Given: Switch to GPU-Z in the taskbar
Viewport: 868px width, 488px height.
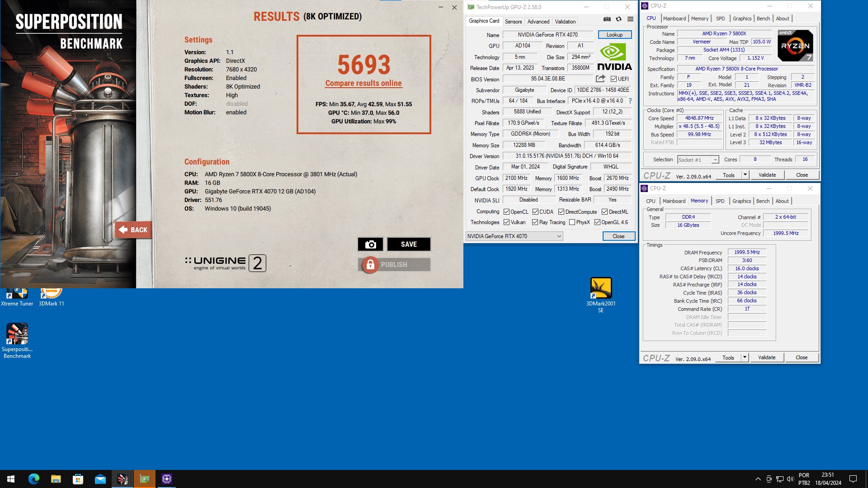Looking at the screenshot, I should coord(145,479).
